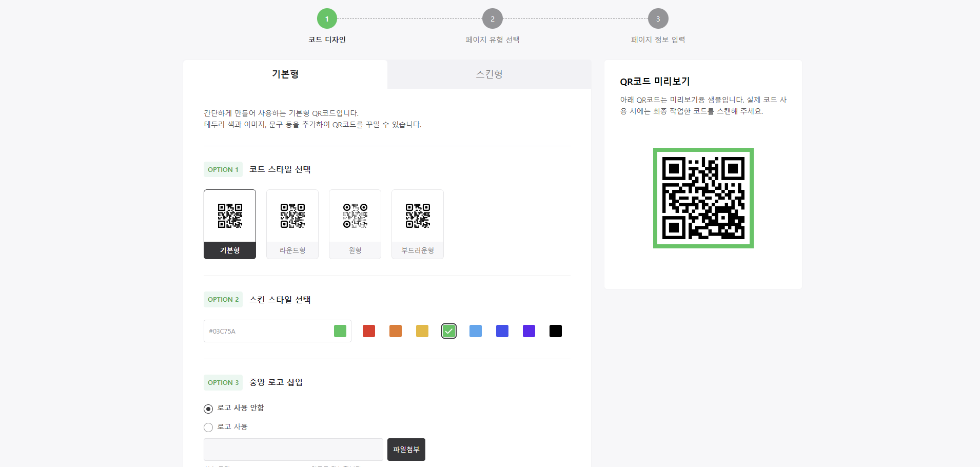Click the 페이지 정보 입력 step label
The height and width of the screenshot is (467, 980).
[658, 40]
